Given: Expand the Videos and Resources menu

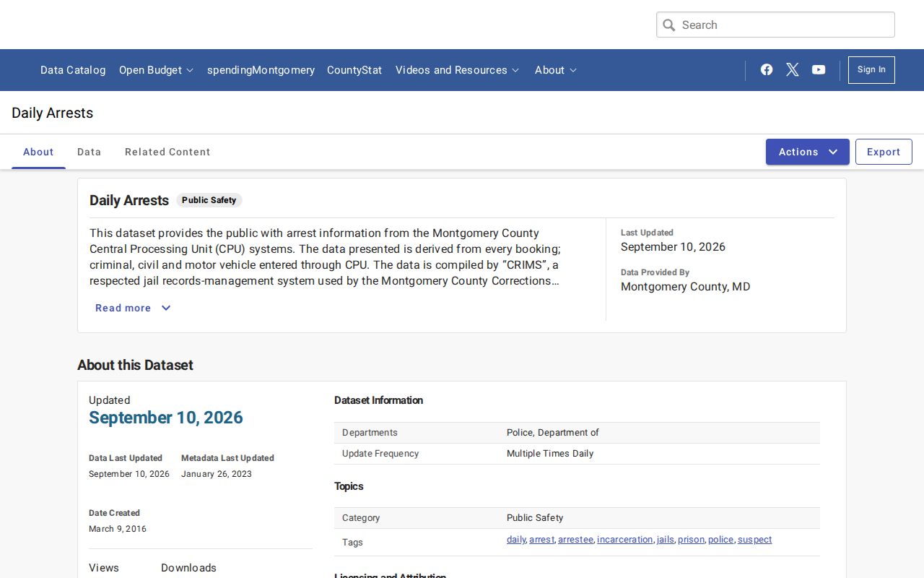Looking at the screenshot, I should [x=457, y=70].
